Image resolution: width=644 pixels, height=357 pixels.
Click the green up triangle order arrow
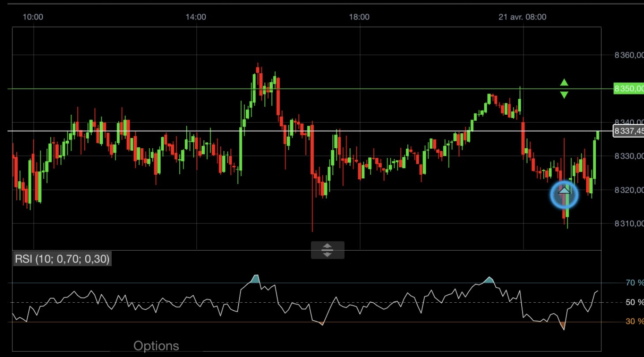pos(564,83)
